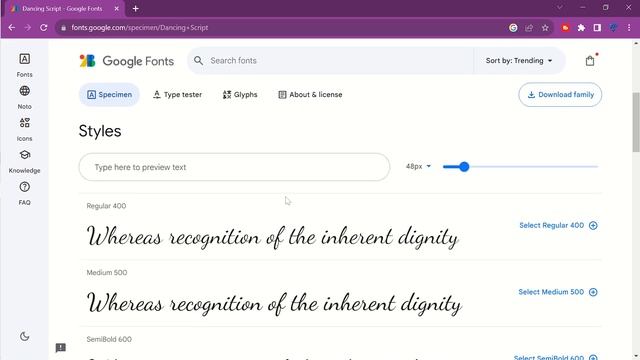The height and width of the screenshot is (360, 640).
Task: View selected families shopping bag
Action: tap(590, 61)
